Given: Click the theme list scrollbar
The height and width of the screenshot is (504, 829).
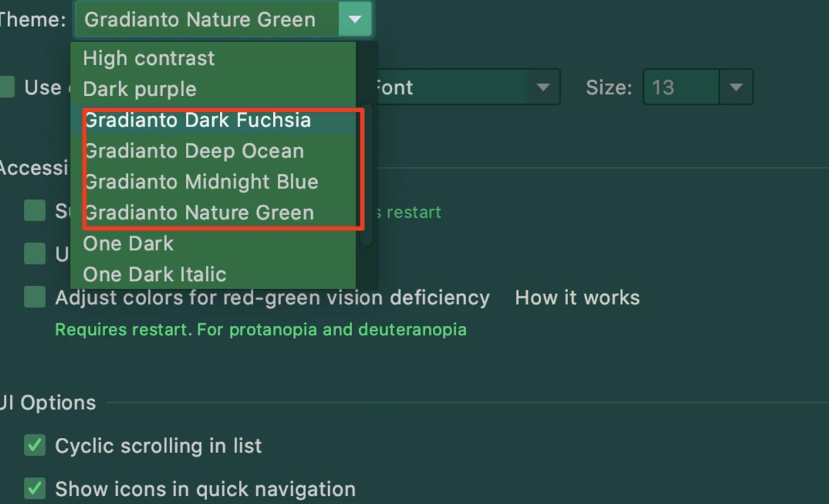Looking at the screenshot, I should point(367,175).
